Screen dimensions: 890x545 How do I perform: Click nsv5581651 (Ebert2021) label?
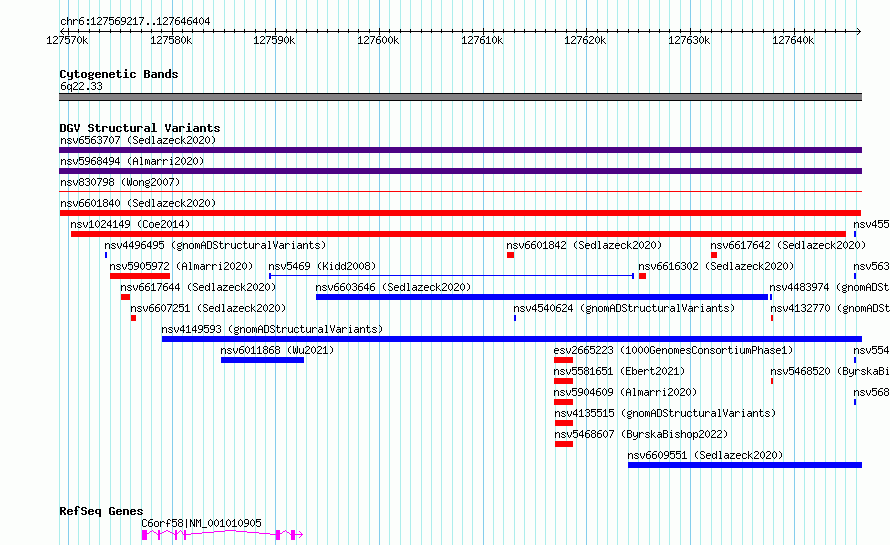pos(619,371)
